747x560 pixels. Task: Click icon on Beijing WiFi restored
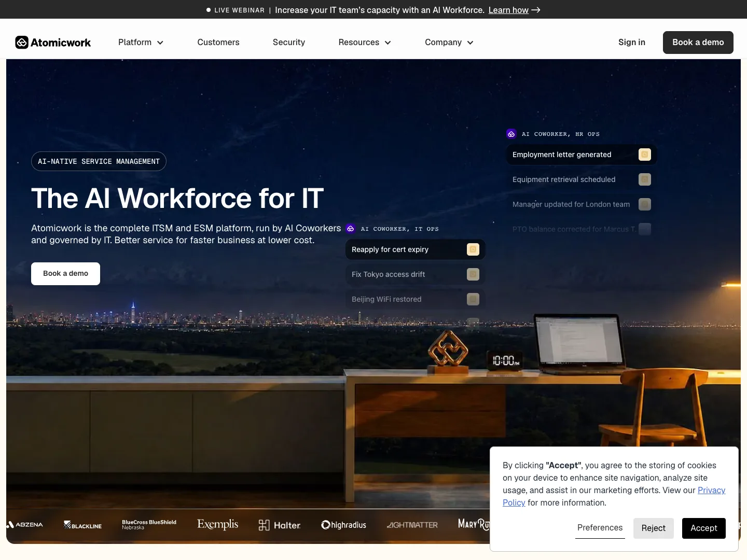[473, 299]
